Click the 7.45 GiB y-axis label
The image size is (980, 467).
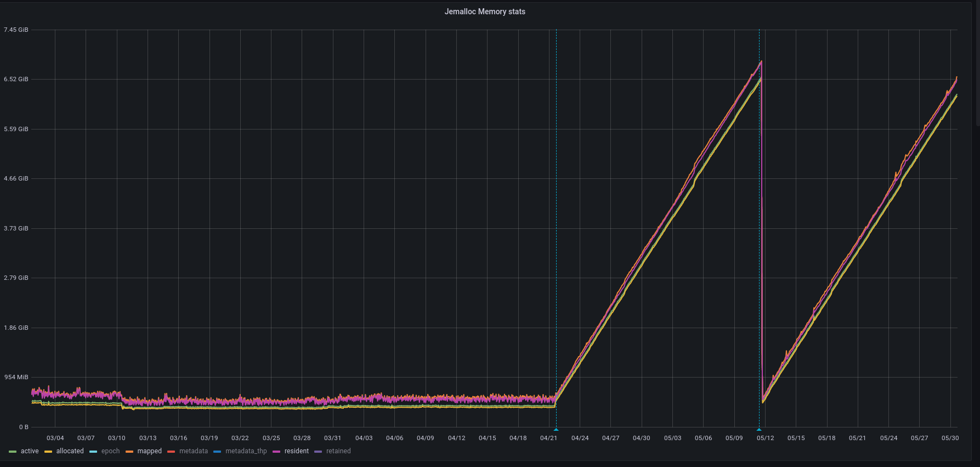coord(16,30)
